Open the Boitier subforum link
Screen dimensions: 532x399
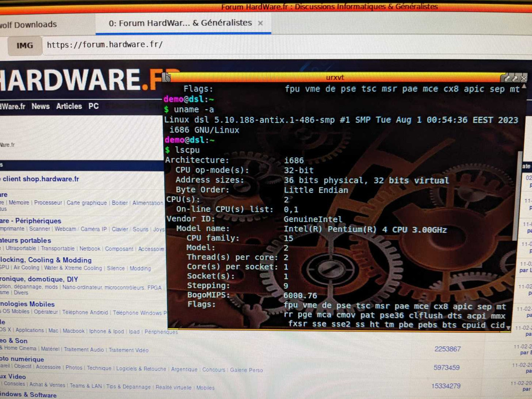[x=120, y=203]
